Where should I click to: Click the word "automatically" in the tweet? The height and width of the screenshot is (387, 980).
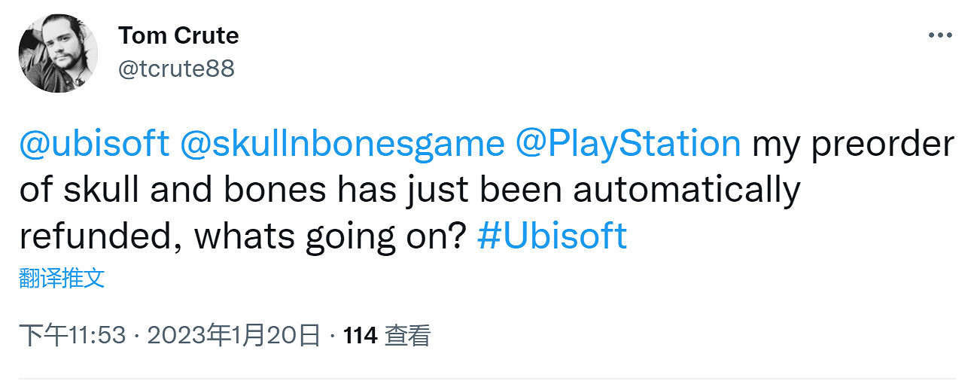686,190
